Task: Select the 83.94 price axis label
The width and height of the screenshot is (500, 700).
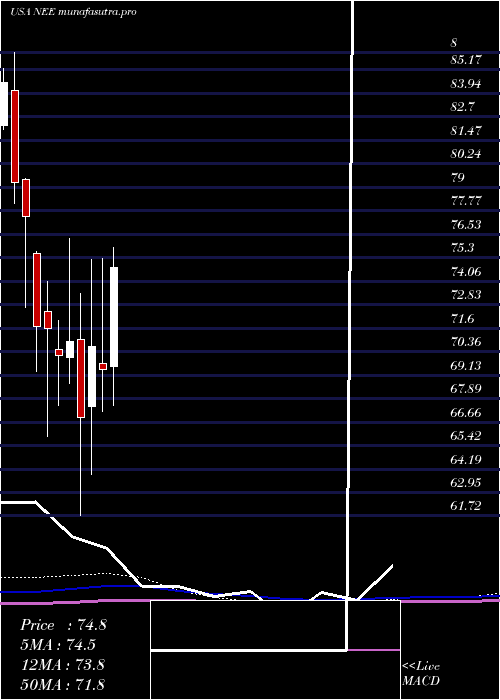Action: click(466, 83)
